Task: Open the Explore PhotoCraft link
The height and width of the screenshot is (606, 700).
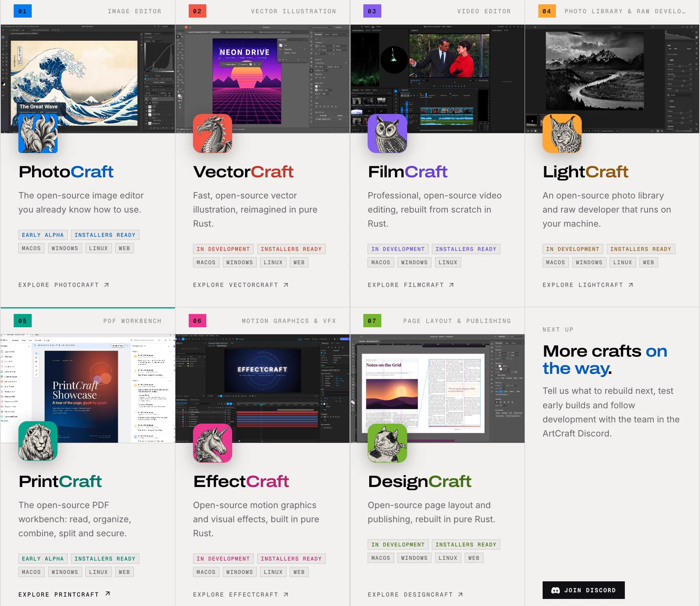Action: [64, 285]
